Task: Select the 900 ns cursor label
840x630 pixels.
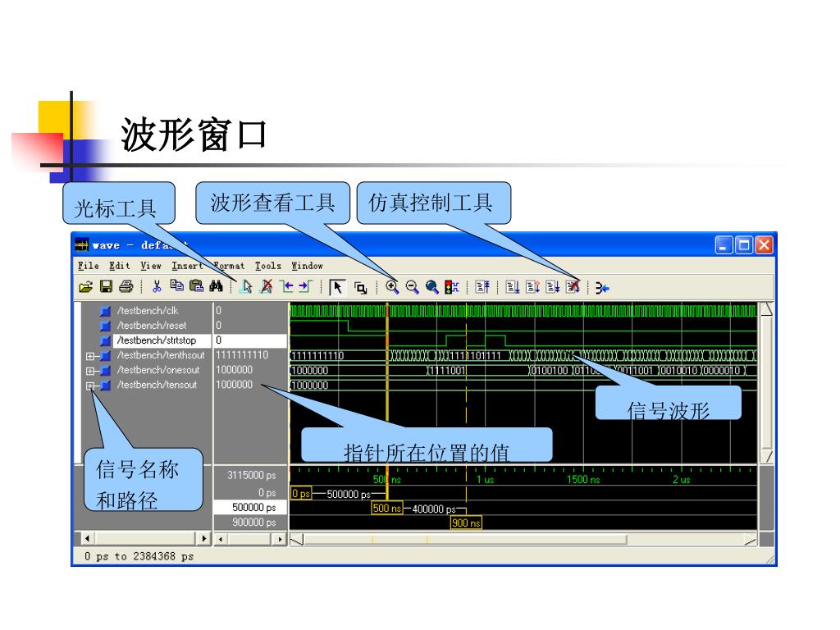Action: [x=467, y=523]
